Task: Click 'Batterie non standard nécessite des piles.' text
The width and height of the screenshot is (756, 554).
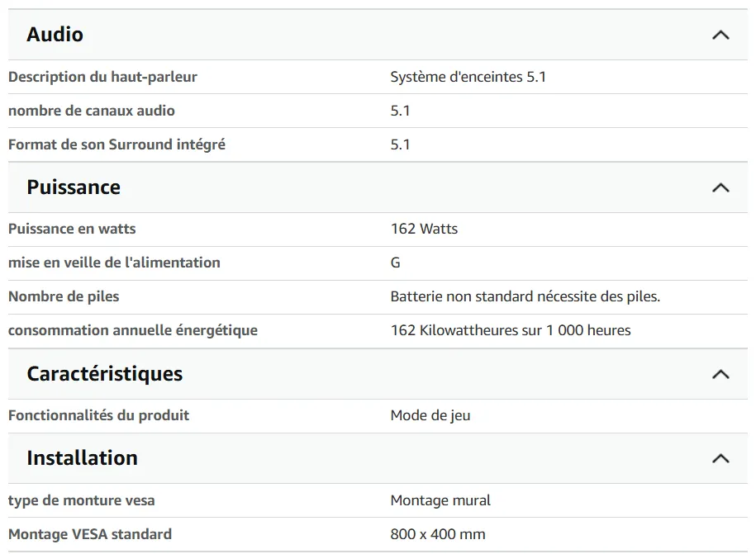Action: tap(525, 296)
